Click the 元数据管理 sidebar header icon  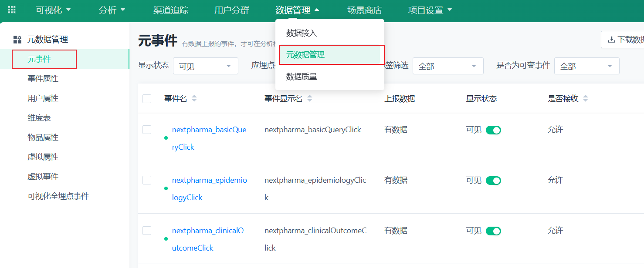coord(17,40)
